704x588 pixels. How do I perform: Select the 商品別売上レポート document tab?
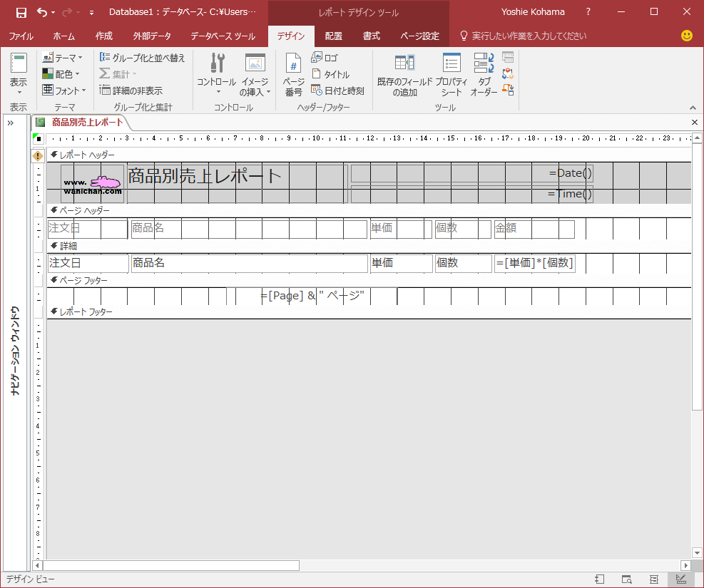click(x=80, y=122)
